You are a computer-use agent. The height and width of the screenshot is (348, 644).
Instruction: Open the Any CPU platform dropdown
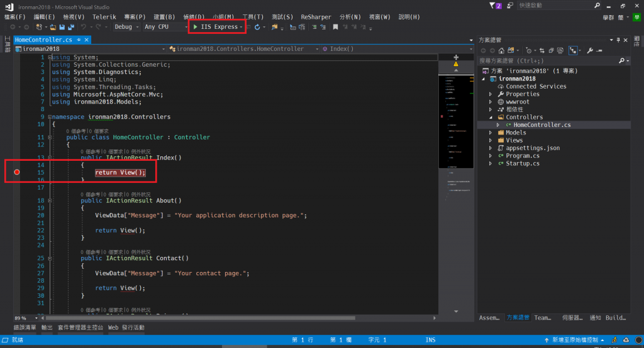165,27
